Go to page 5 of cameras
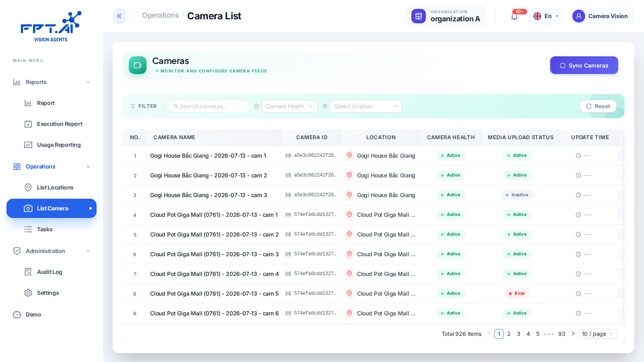 tap(538, 334)
